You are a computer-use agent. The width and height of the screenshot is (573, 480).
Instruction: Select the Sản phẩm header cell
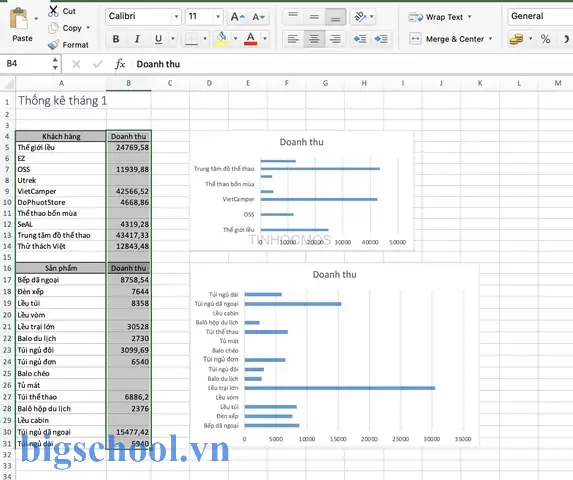point(61,268)
